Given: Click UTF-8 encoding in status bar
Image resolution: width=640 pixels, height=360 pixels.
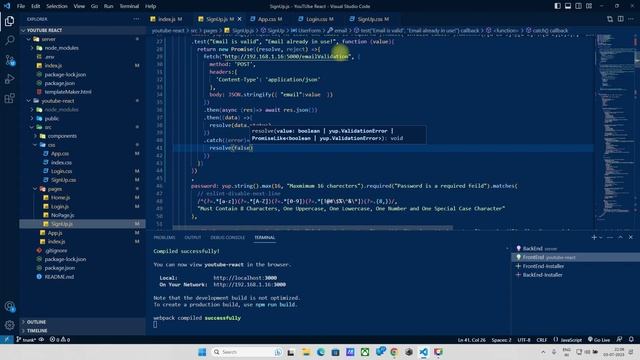Looking at the screenshot, I should coord(524,340).
